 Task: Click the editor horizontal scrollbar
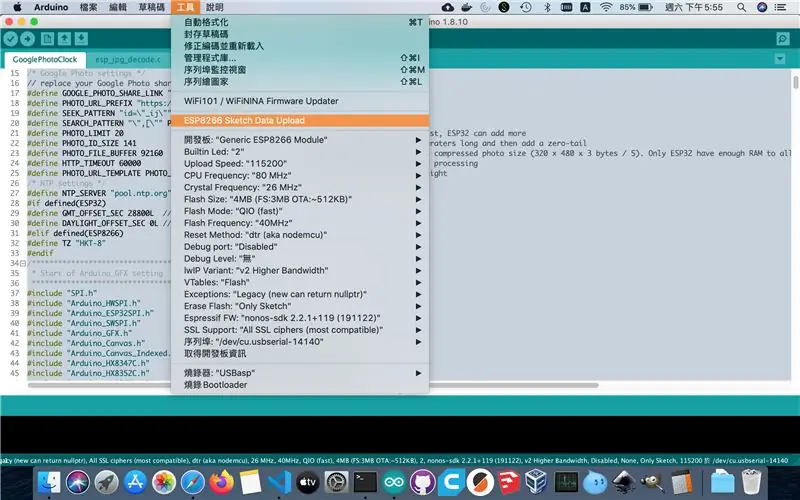tap(313, 385)
